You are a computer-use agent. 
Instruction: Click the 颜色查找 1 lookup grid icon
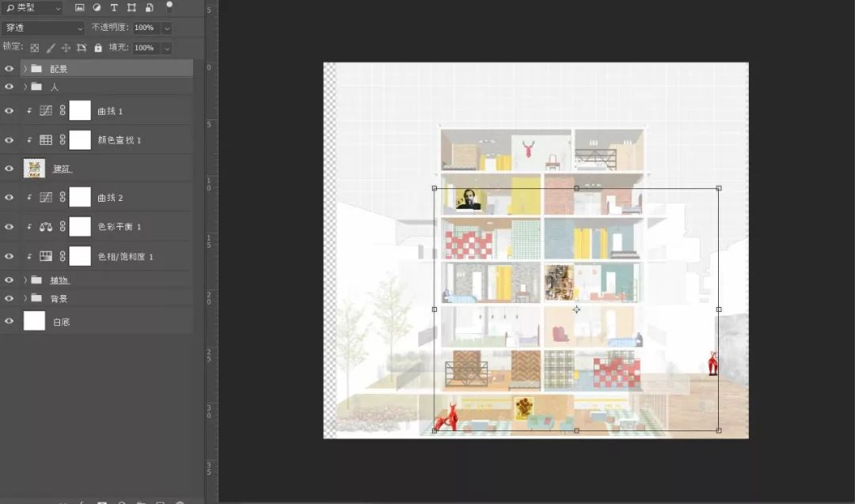pos(46,140)
